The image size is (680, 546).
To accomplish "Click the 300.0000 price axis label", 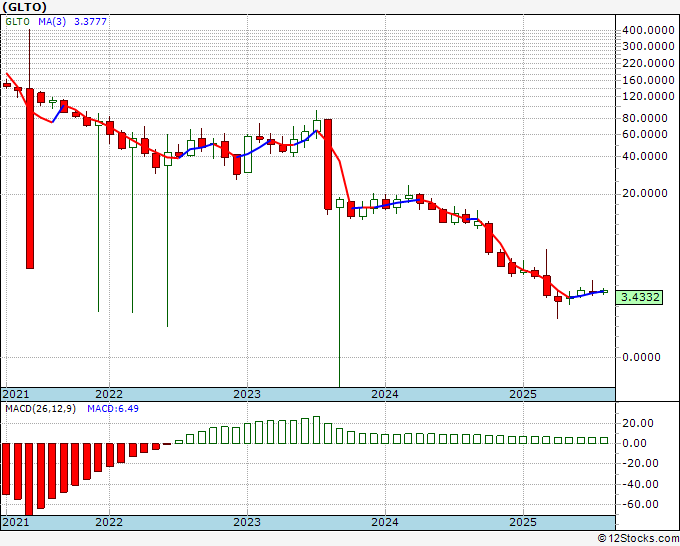I will click(648, 46).
